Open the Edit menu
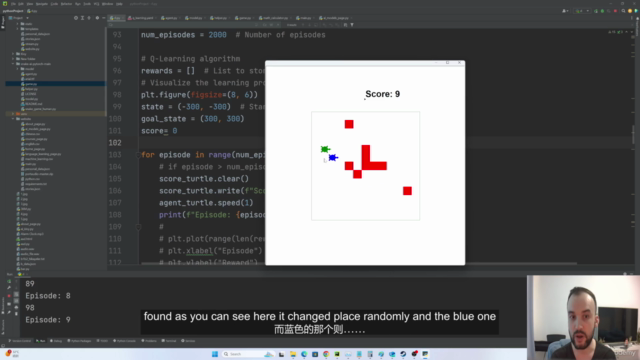640x360 pixels. tap(21, 4)
